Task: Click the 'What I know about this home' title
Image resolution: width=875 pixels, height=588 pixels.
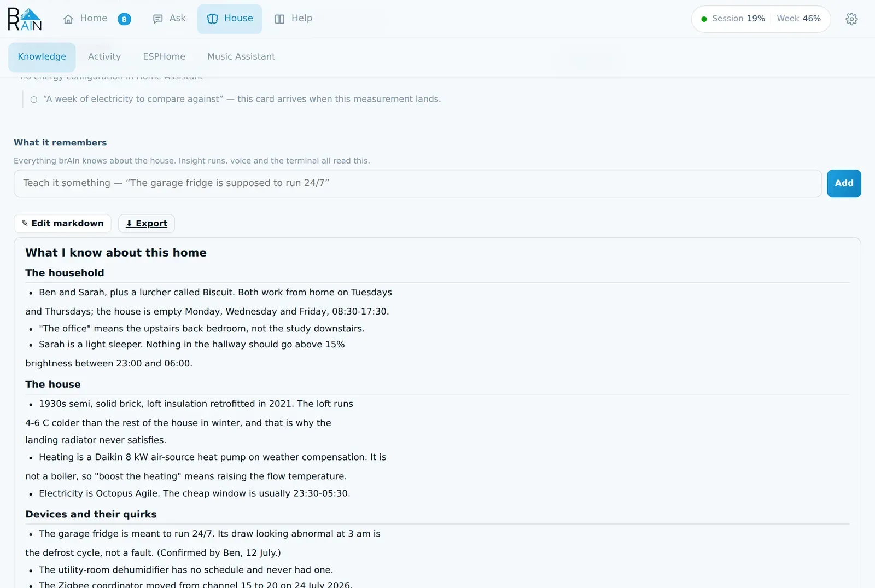Action: 116,253
